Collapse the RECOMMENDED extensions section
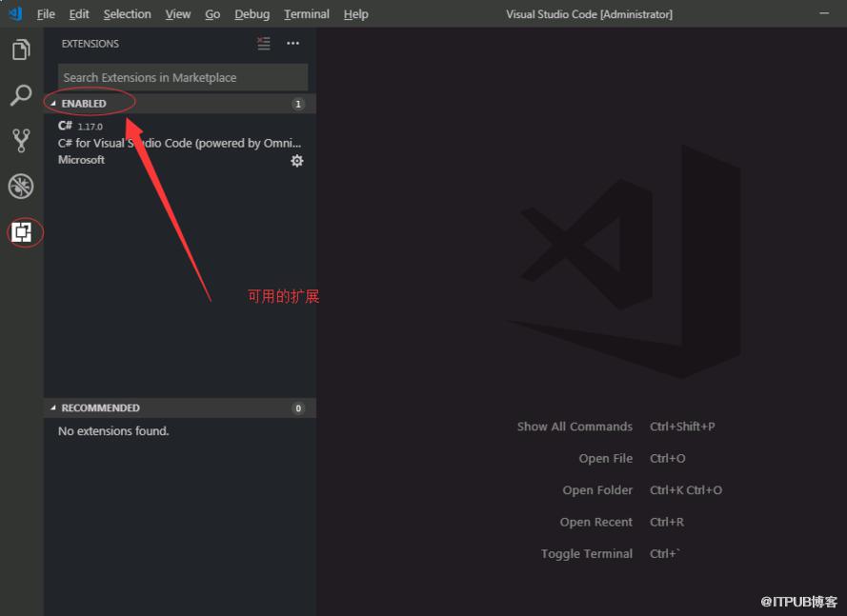The width and height of the screenshot is (847, 616). click(x=180, y=408)
